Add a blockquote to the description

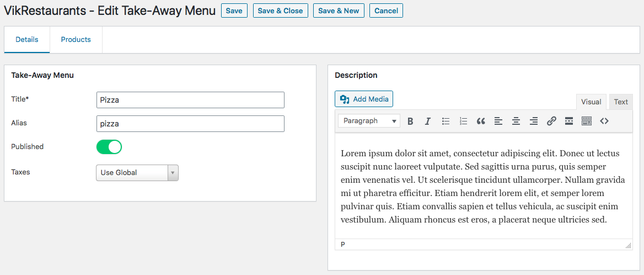coord(481,121)
